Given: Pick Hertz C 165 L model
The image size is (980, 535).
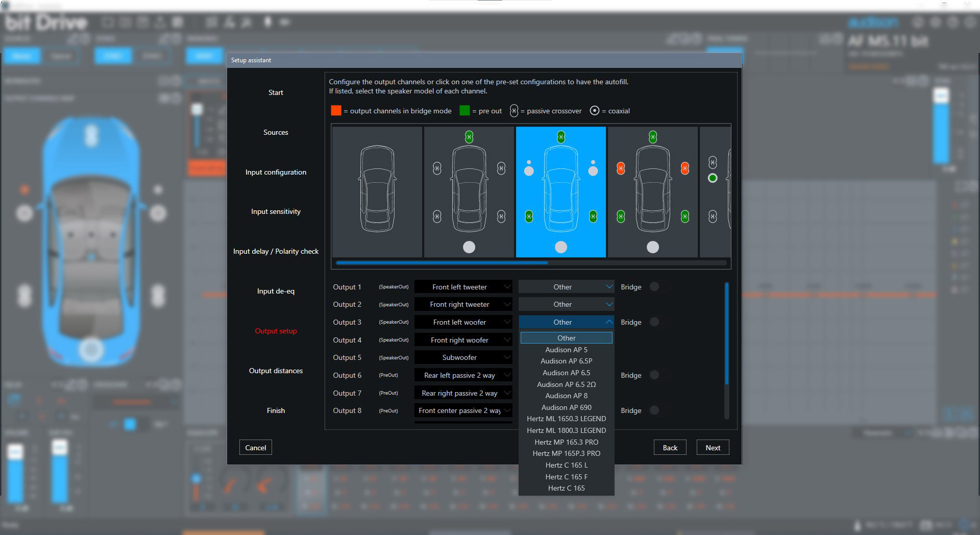Looking at the screenshot, I should click(x=566, y=465).
